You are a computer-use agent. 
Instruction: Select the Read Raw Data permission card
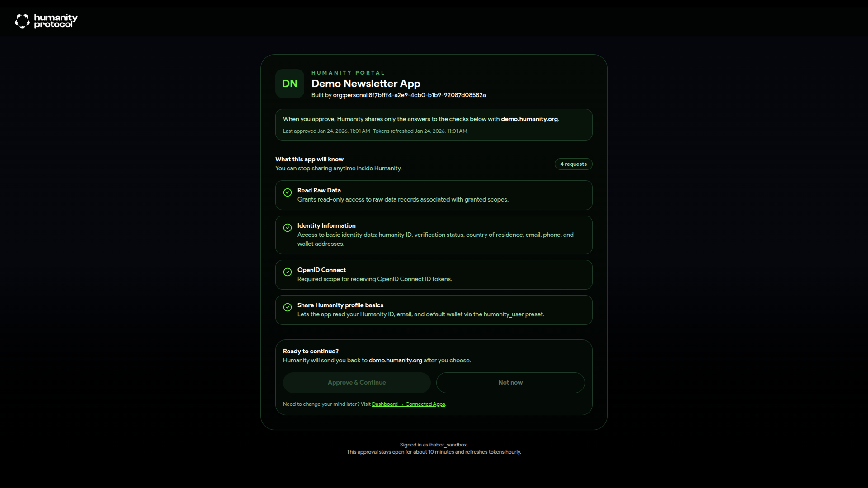[x=434, y=195]
